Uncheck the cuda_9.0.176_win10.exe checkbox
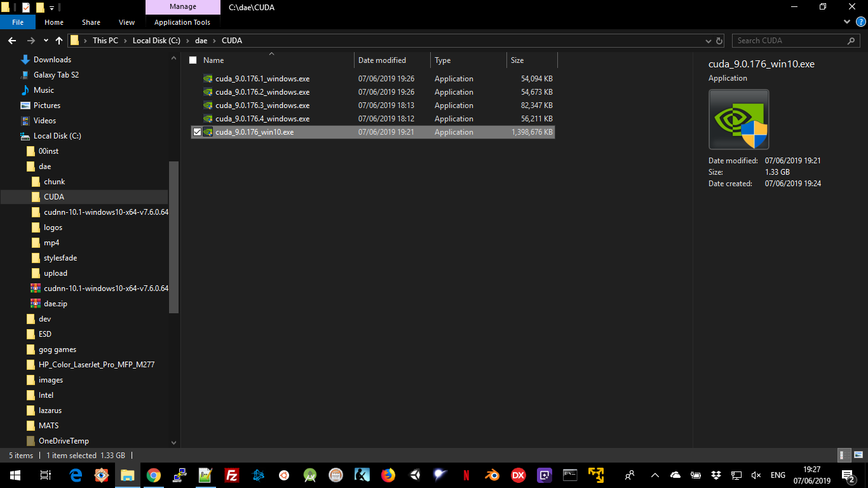 click(197, 132)
